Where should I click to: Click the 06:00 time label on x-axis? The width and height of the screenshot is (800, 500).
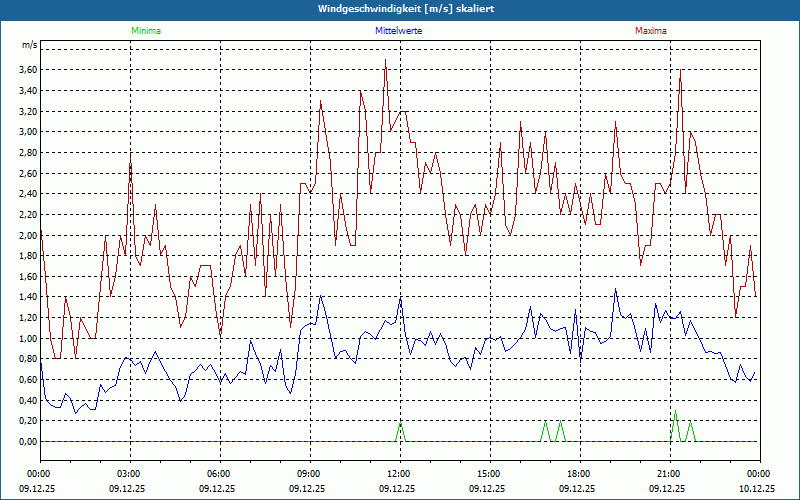point(220,474)
